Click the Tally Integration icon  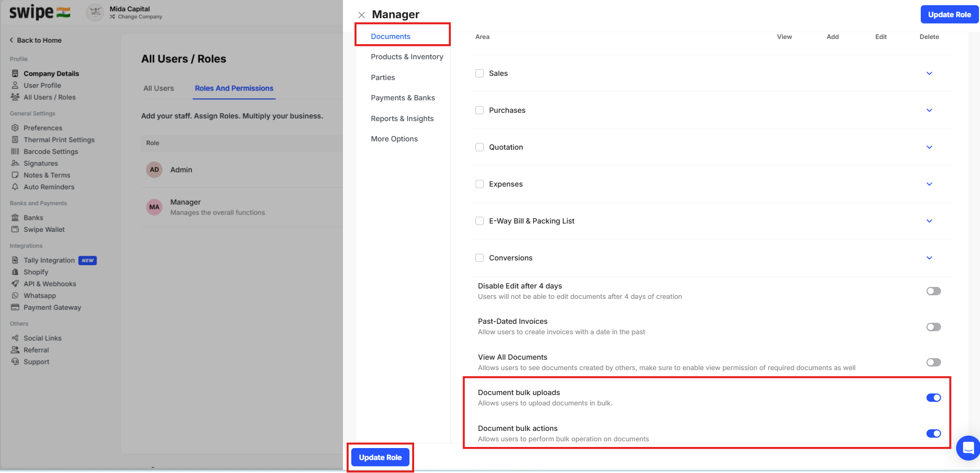pos(15,260)
